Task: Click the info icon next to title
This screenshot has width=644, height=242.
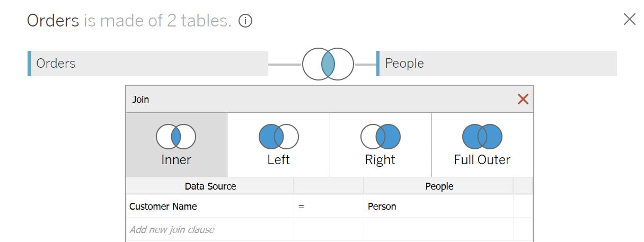Action: 245,21
